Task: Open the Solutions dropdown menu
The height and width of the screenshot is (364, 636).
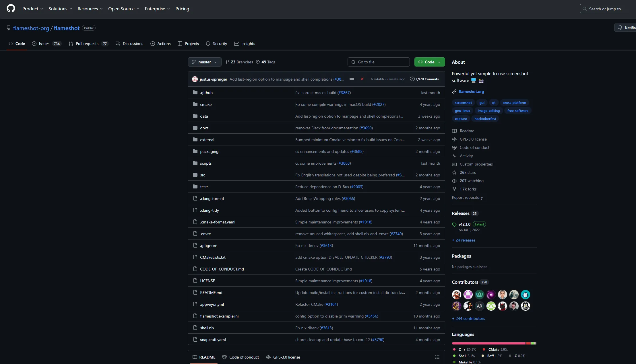Action: 60,9
